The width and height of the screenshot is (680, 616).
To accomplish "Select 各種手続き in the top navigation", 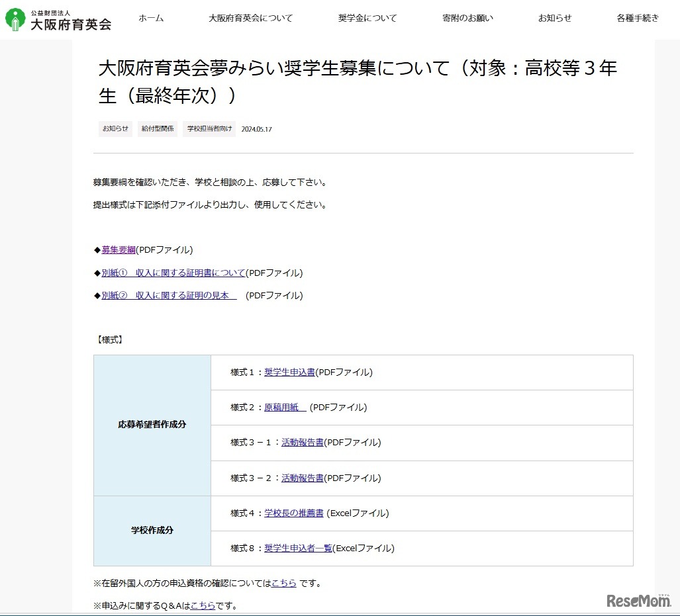I will coord(638,19).
